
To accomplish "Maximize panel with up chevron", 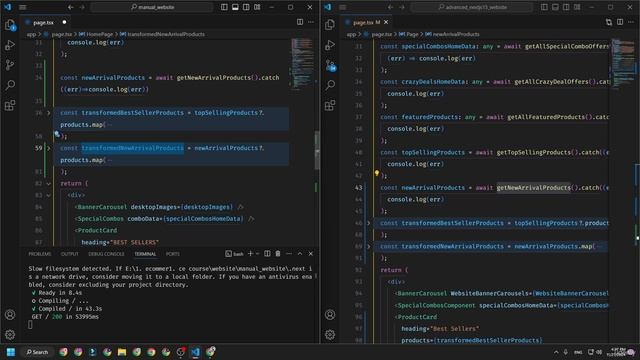I will (x=300, y=253).
